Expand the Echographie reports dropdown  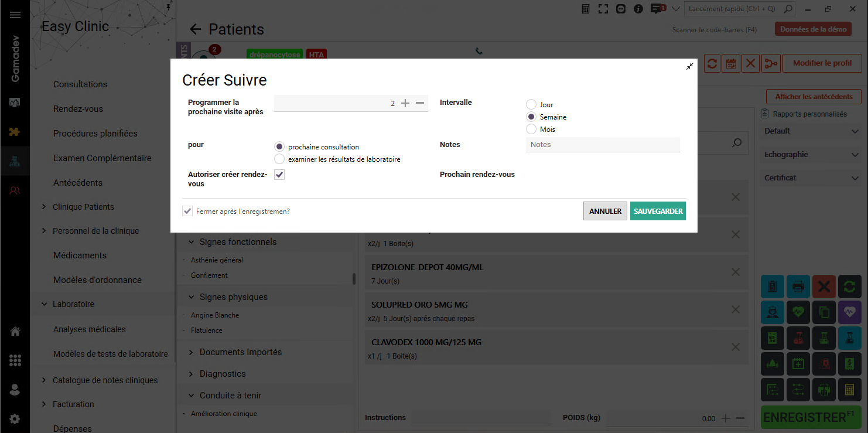pos(855,155)
